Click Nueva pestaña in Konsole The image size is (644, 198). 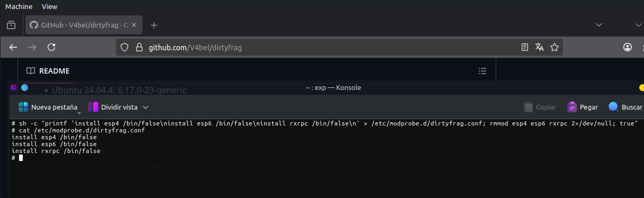point(48,107)
